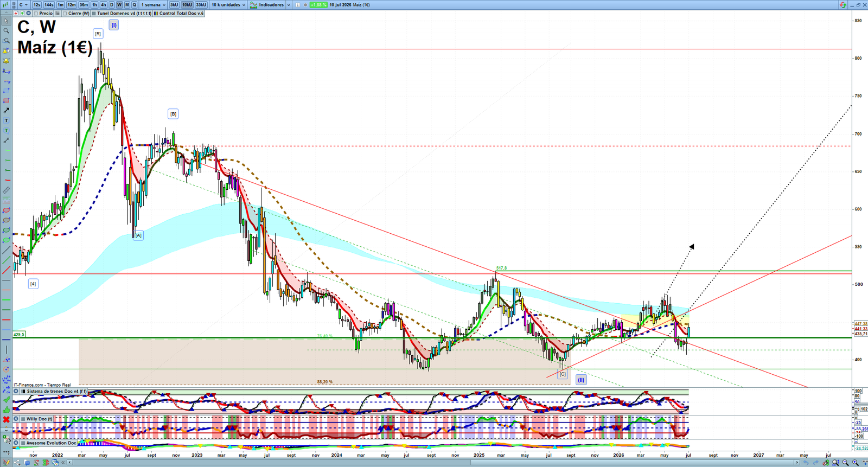
Task: Toggle the 10kU history units
Action: (187, 5)
